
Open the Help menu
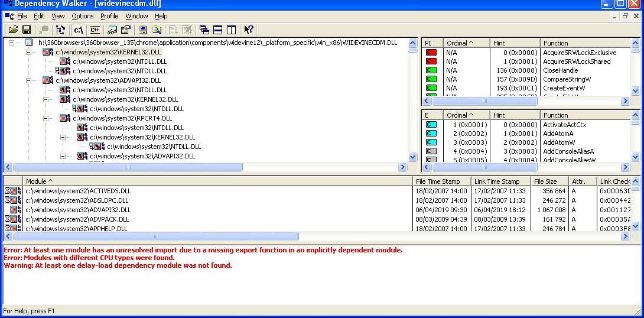point(161,16)
